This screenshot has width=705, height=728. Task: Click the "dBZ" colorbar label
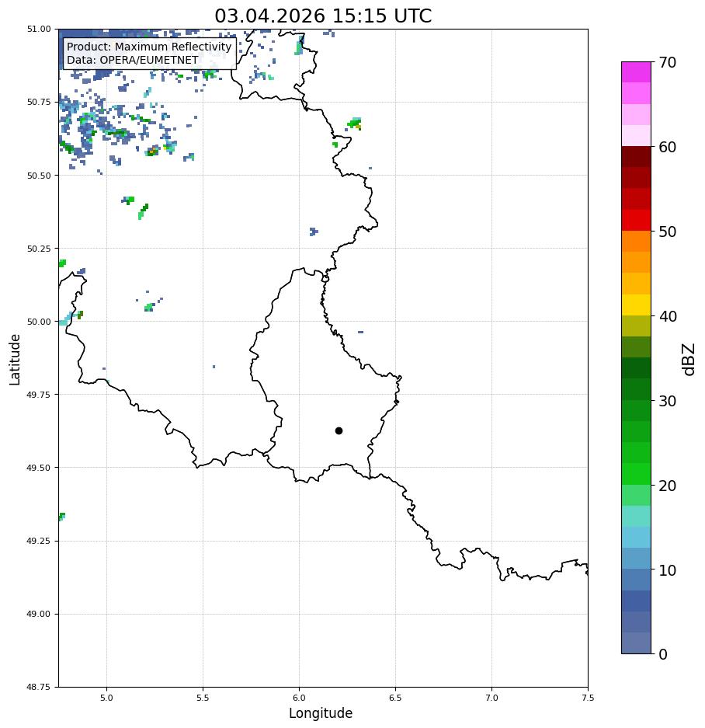pyautogui.click(x=689, y=359)
